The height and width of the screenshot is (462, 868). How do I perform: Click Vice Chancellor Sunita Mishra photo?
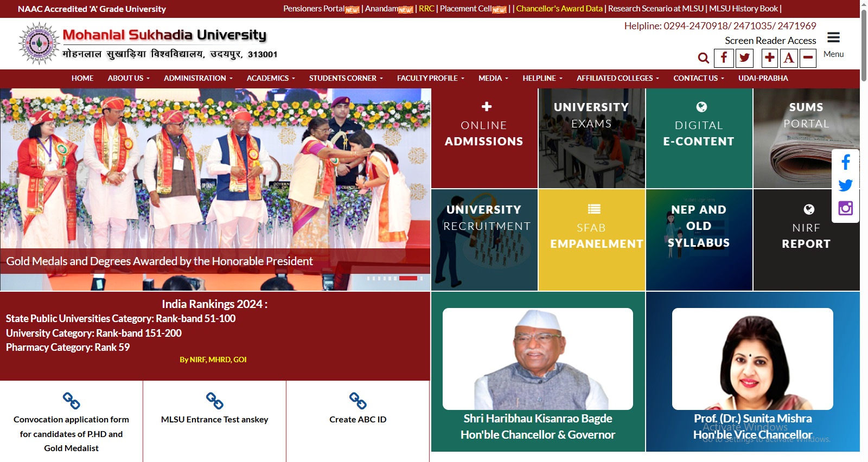click(752, 359)
